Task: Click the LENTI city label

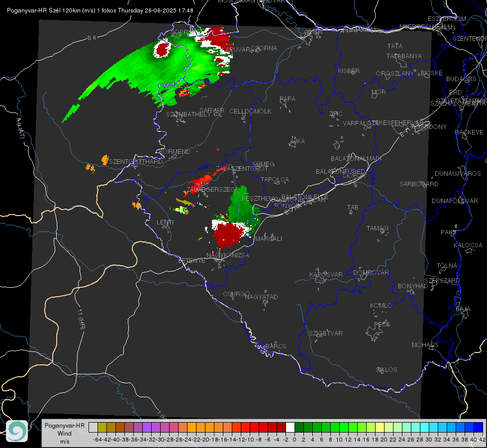Action: [x=165, y=223]
